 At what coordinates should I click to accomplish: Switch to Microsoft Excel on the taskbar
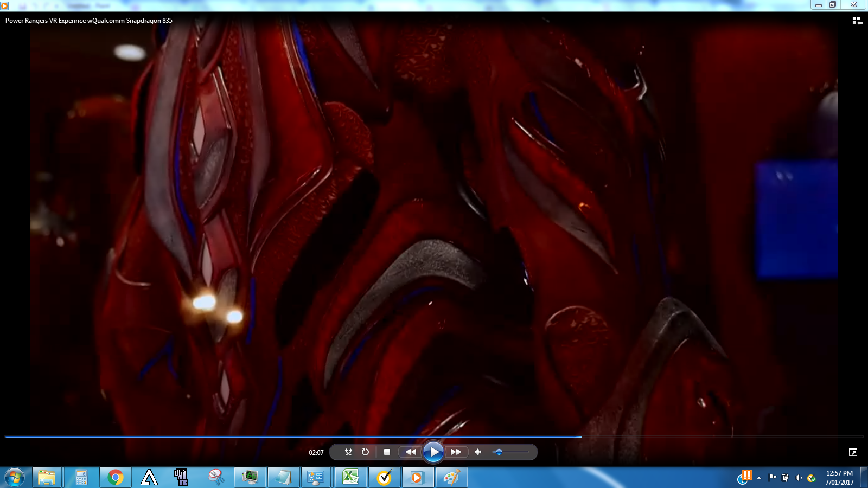[350, 478]
